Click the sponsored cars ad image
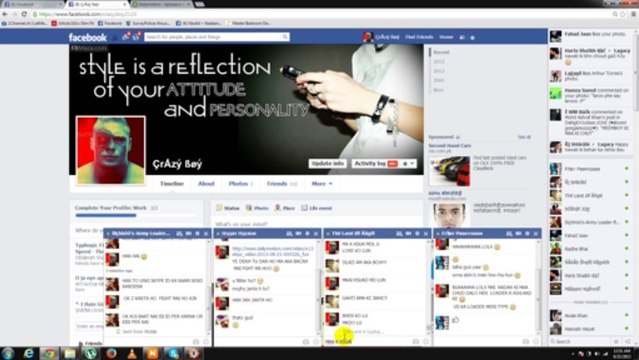Image resolution: width=639 pixels, height=360 pixels. pyautogui.click(x=449, y=170)
